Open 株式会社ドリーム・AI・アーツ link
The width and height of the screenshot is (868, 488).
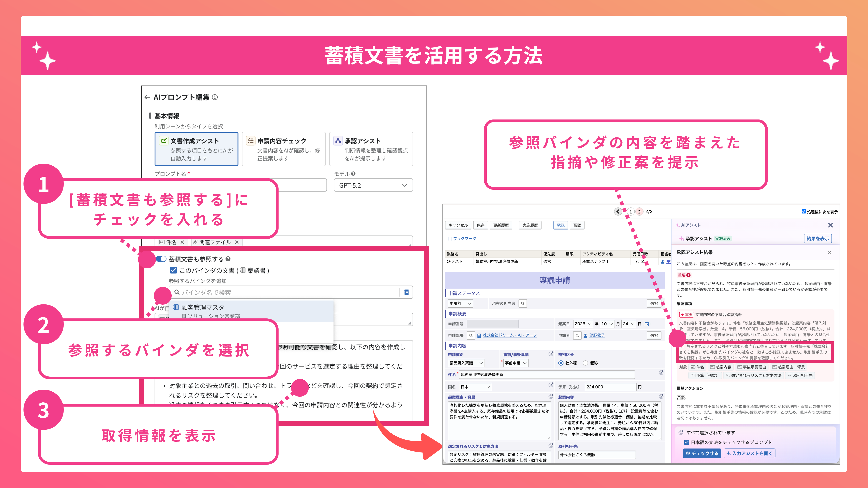coord(510,335)
